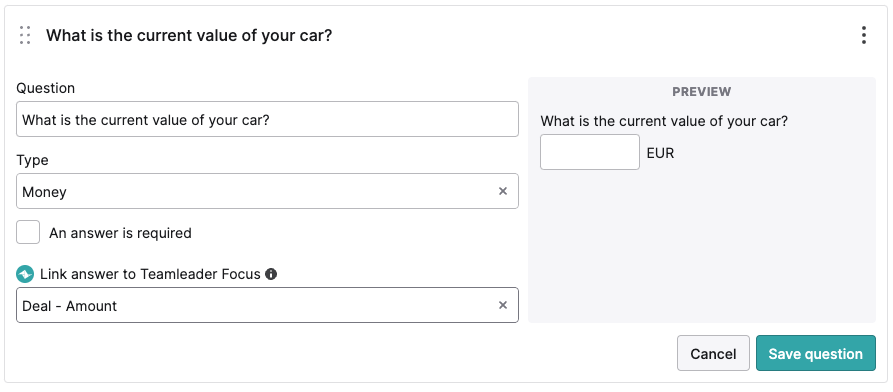Click the EUR currency label in preview

661,153
